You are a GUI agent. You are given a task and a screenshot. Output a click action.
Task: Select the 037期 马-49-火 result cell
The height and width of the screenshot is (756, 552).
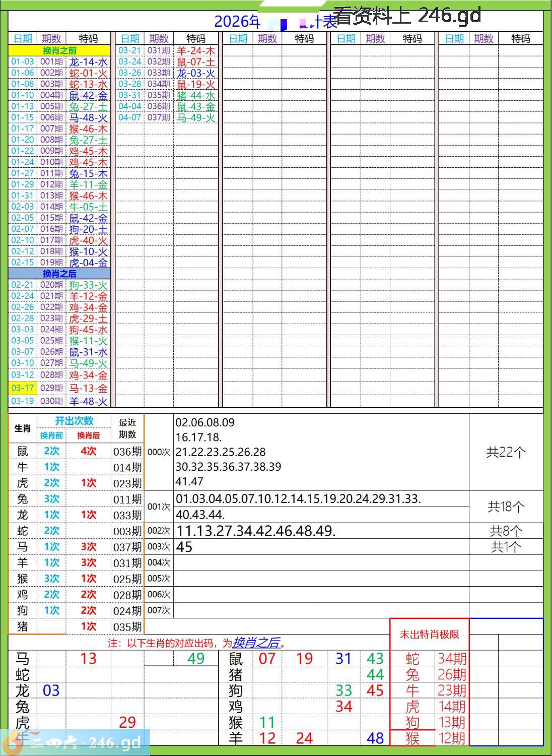196,118
